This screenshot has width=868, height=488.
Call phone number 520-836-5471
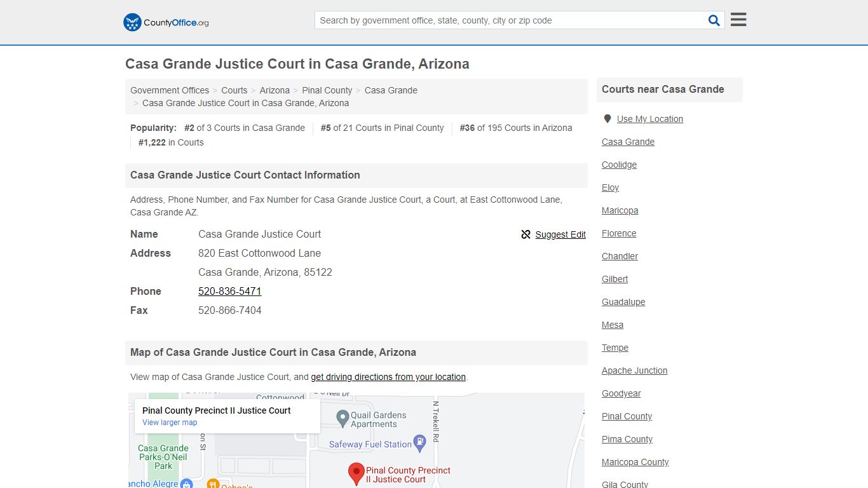(230, 291)
